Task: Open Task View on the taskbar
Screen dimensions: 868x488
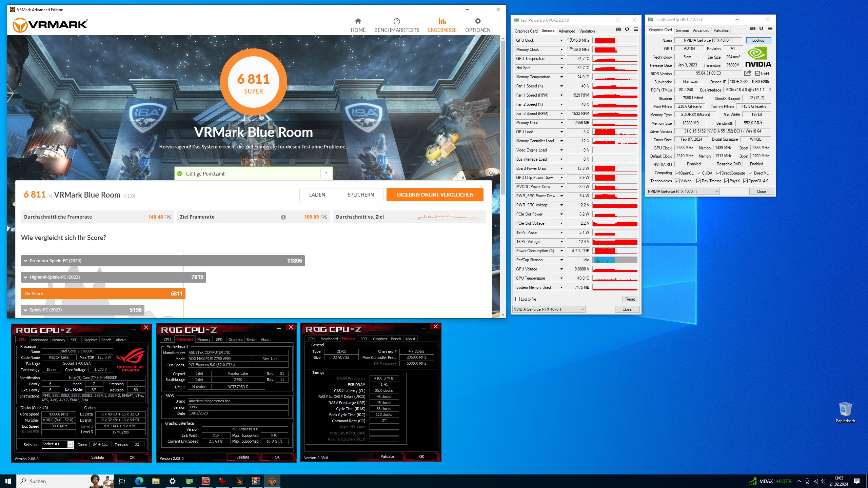Action: click(x=122, y=481)
